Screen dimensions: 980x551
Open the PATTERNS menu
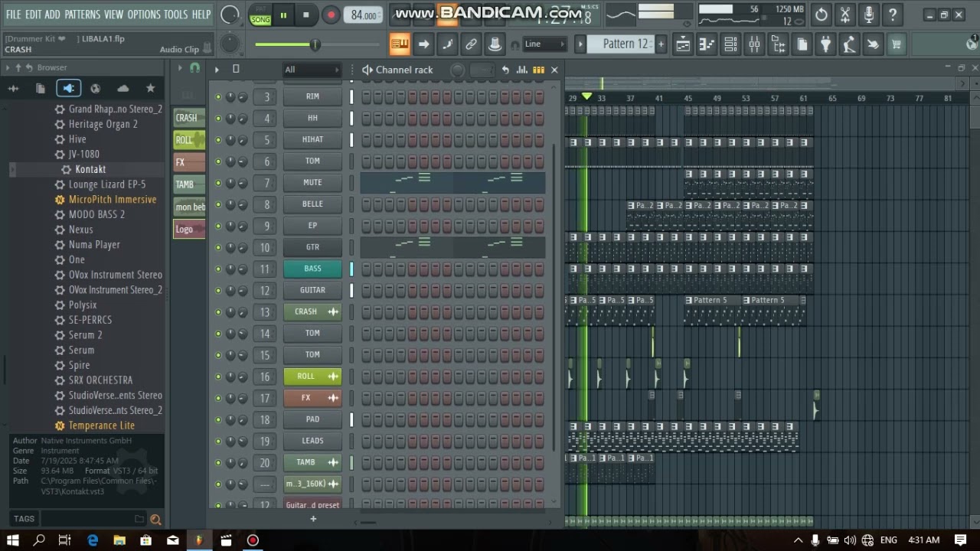coord(82,15)
